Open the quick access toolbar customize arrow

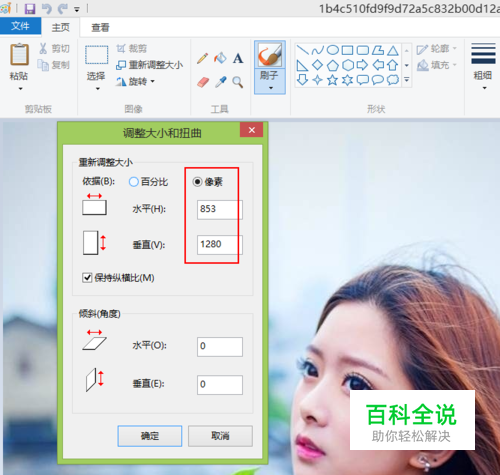77,10
